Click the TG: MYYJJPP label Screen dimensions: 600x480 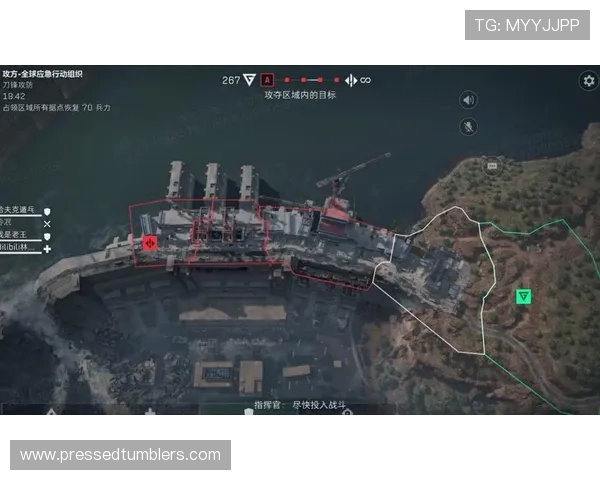[x=527, y=24]
